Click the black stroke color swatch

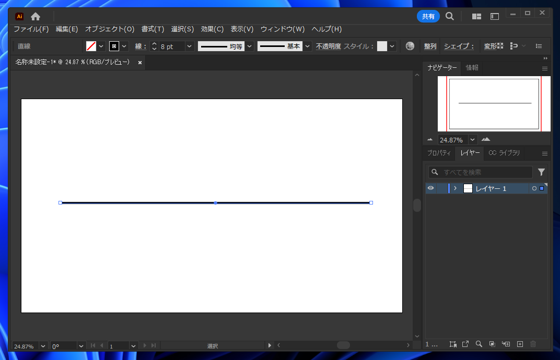(114, 46)
